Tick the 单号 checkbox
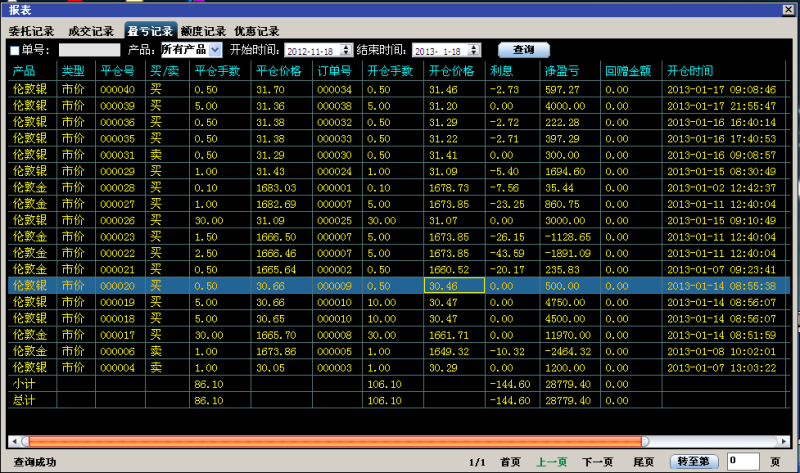Screen dimensions: 800x473 (x=14, y=50)
